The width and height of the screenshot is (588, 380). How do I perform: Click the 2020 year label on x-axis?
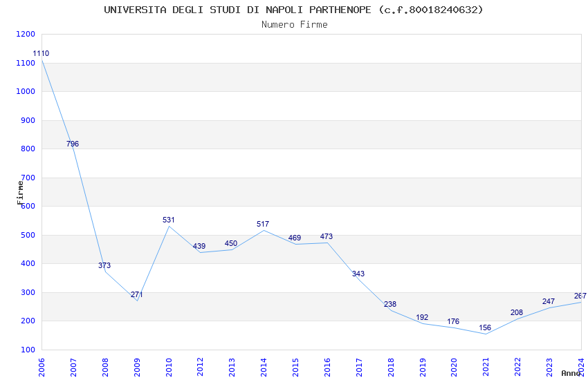[454, 367]
